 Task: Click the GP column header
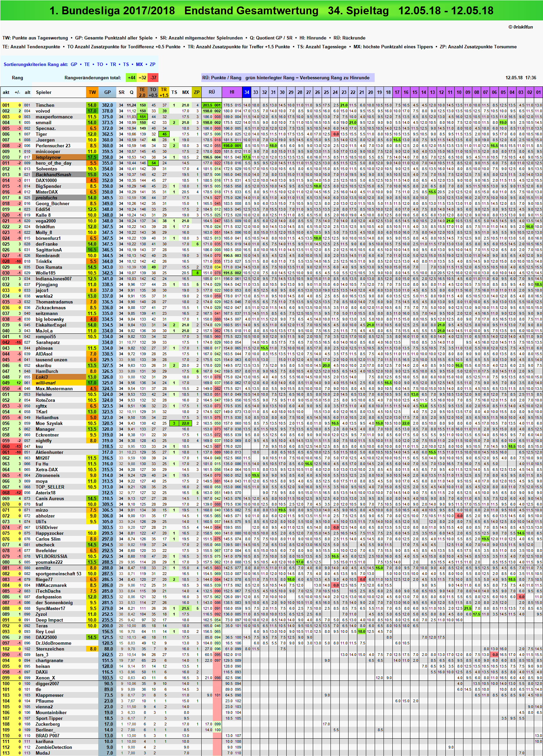coord(107,92)
